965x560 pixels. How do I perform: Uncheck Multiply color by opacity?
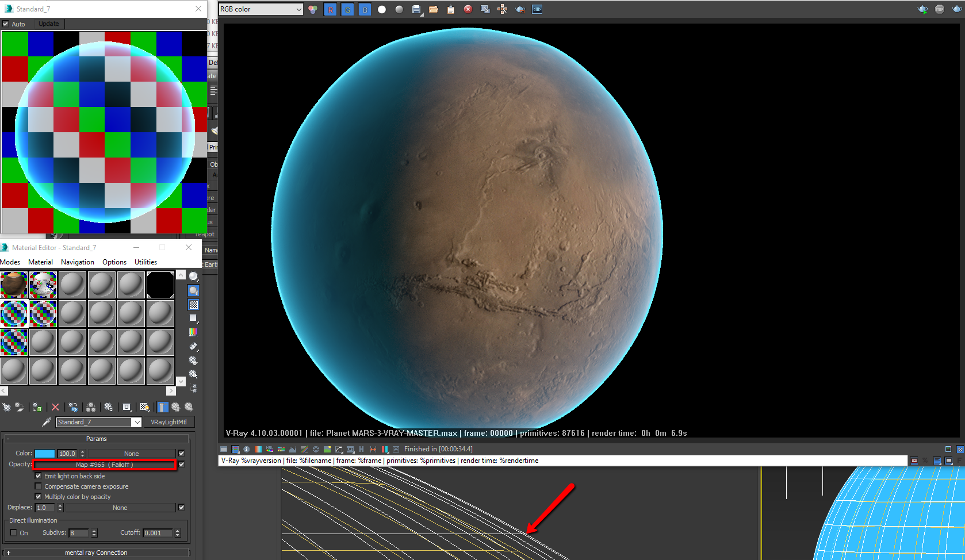coord(39,497)
